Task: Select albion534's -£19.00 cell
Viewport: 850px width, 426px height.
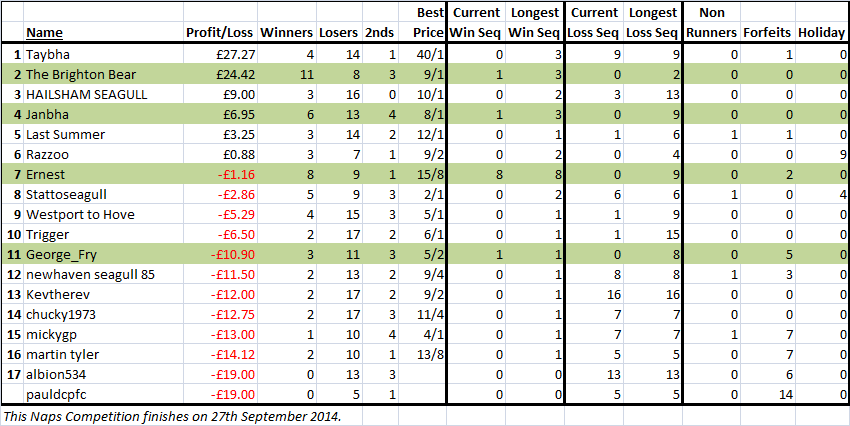Action: (x=220, y=375)
